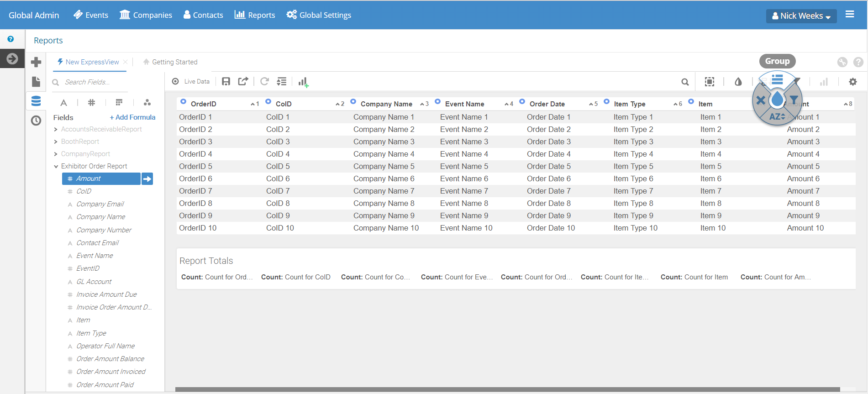Expand the AccountsReceivableReport category
868x394 pixels.
point(56,130)
